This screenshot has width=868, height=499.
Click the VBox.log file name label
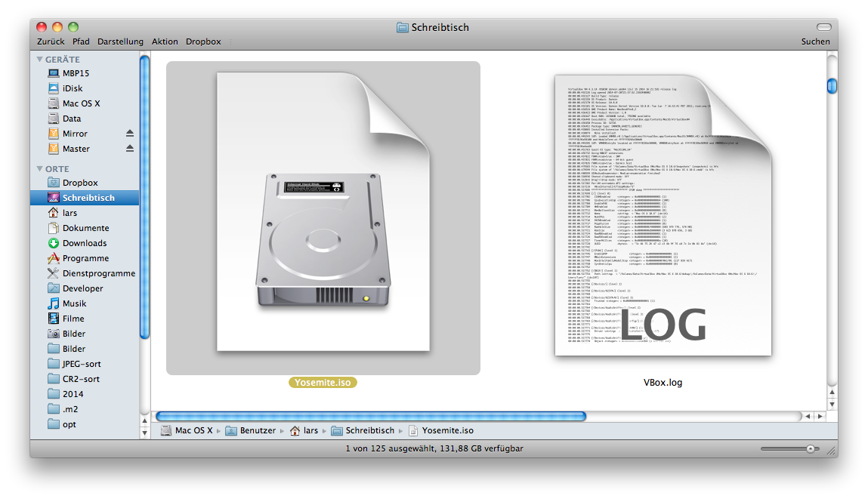pos(663,382)
